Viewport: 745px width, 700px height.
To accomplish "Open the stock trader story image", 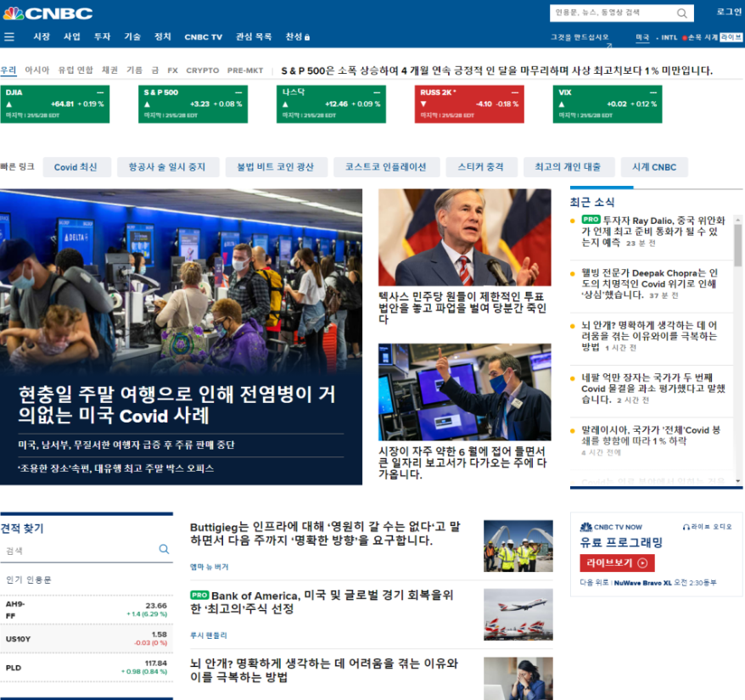I will click(465, 392).
